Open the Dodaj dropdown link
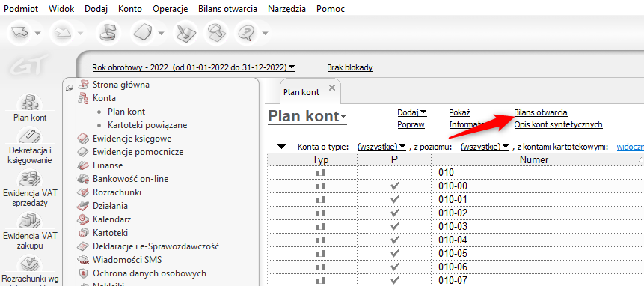The image size is (644, 286). 412,112
